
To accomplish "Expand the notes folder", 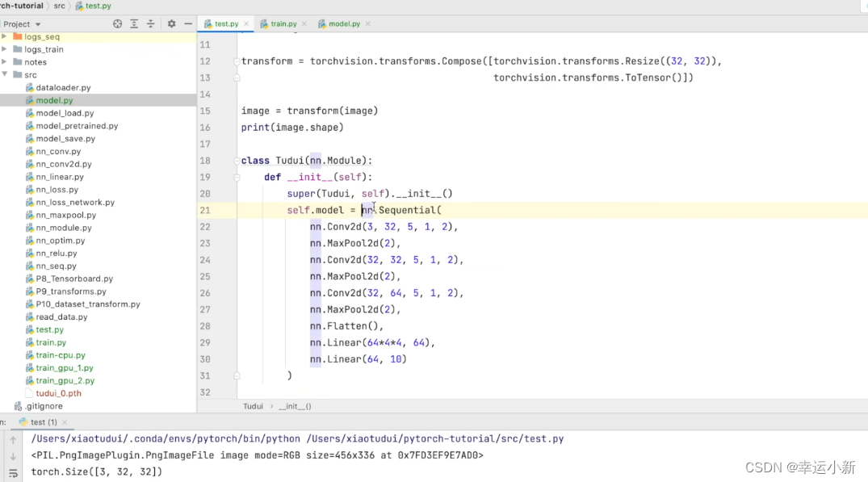I will click(x=5, y=62).
